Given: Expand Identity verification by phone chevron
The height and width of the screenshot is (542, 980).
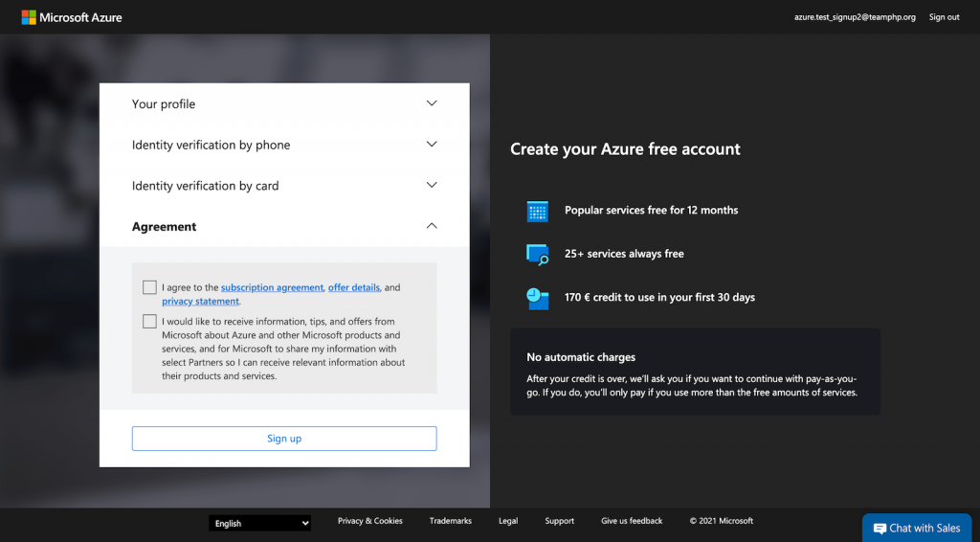Looking at the screenshot, I should coord(432,144).
